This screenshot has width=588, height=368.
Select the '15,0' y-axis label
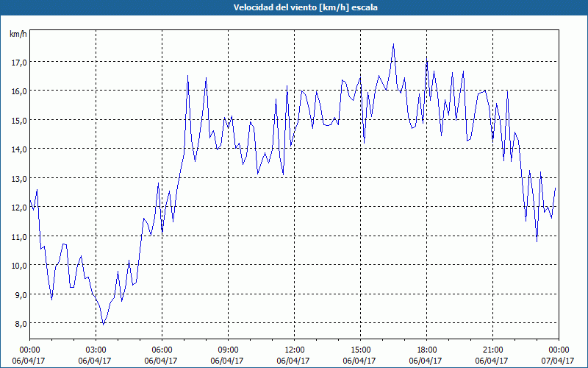19,120
